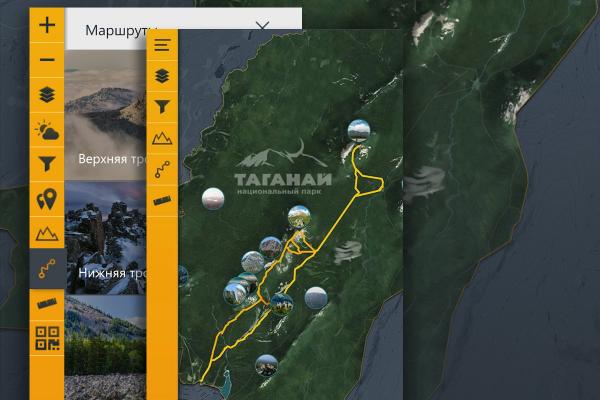This screenshot has height=400, width=600.
Task: Collapse the Маршруты panel with the chevron
Action: click(x=263, y=26)
